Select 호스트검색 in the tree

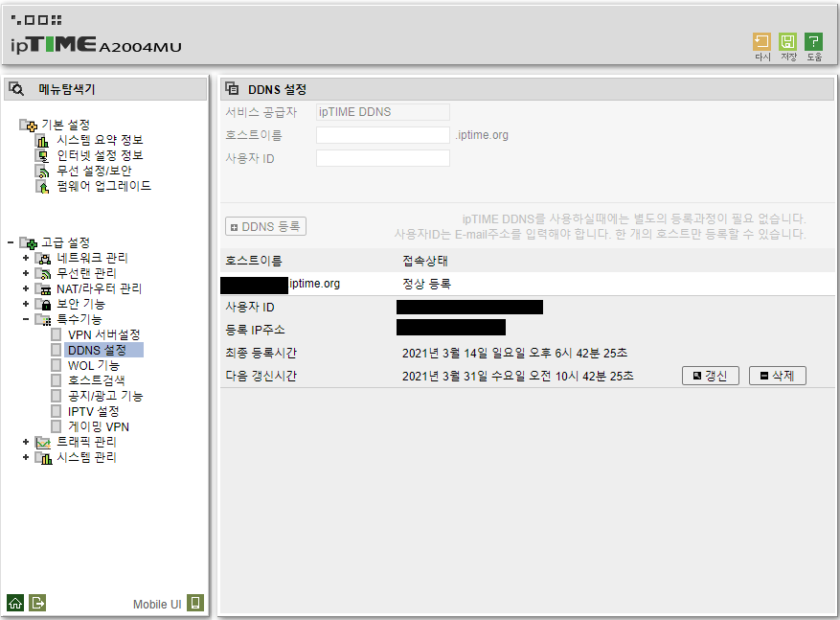(x=97, y=380)
